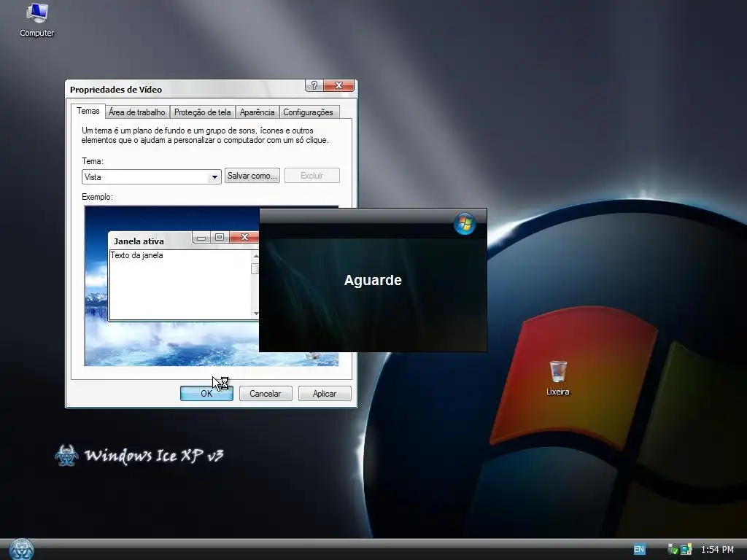Viewport: 747px width, 560px height.
Task: Click the safely remove hardware tray icon
Action: point(673,550)
